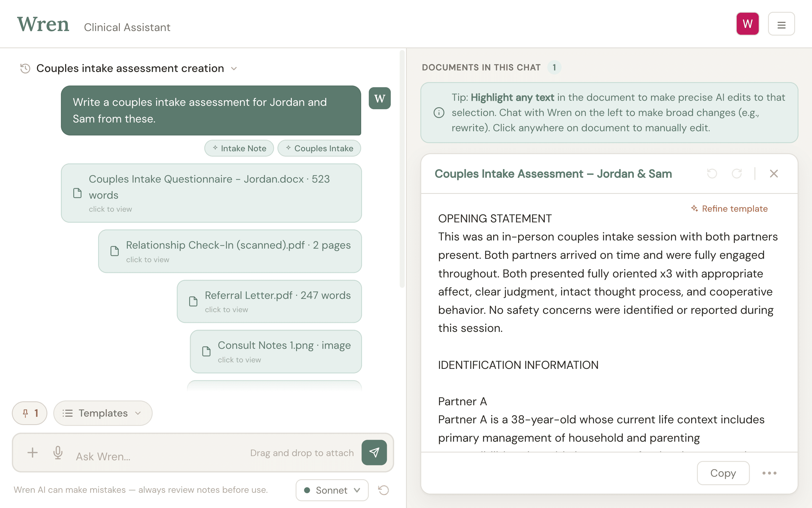Click the info icon in the tip banner

click(x=439, y=113)
